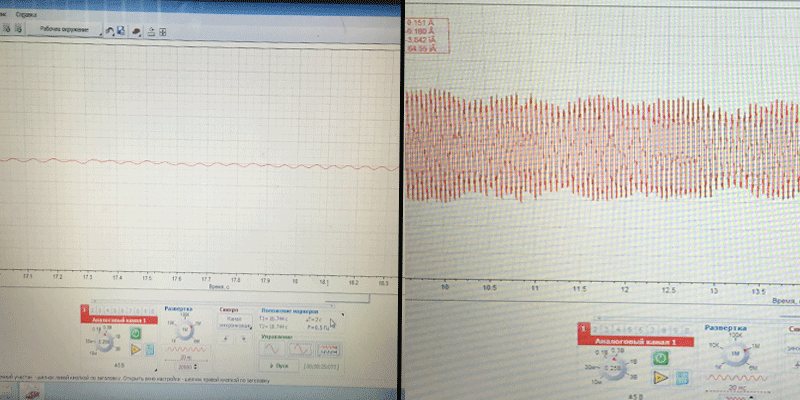Image resolution: width=800 pixels, height=400 pixels.
Task: Click yellow amplifier triangle icon in right panel
Action: (660, 379)
